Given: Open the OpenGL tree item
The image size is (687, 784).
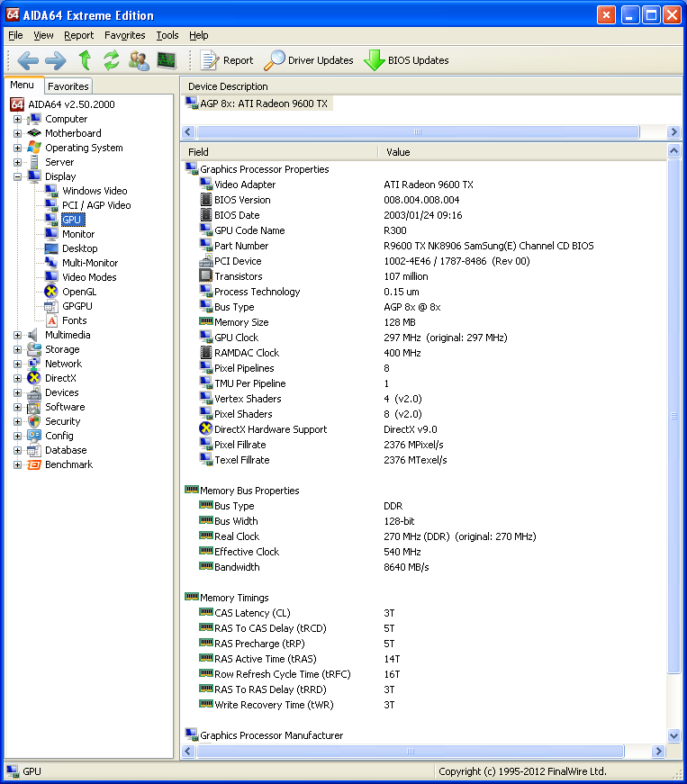Looking at the screenshot, I should click(79, 292).
